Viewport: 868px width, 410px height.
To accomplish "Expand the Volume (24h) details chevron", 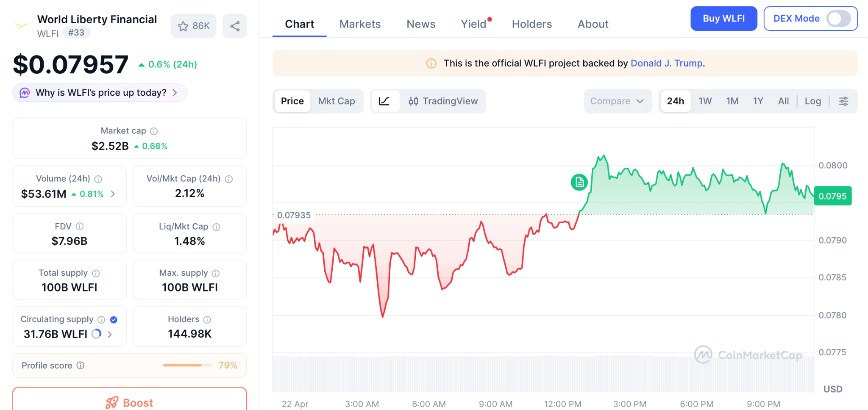I will [113, 194].
